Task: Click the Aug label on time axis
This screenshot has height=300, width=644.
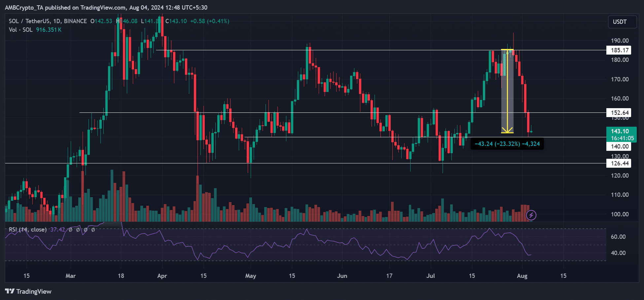Action: [522, 276]
